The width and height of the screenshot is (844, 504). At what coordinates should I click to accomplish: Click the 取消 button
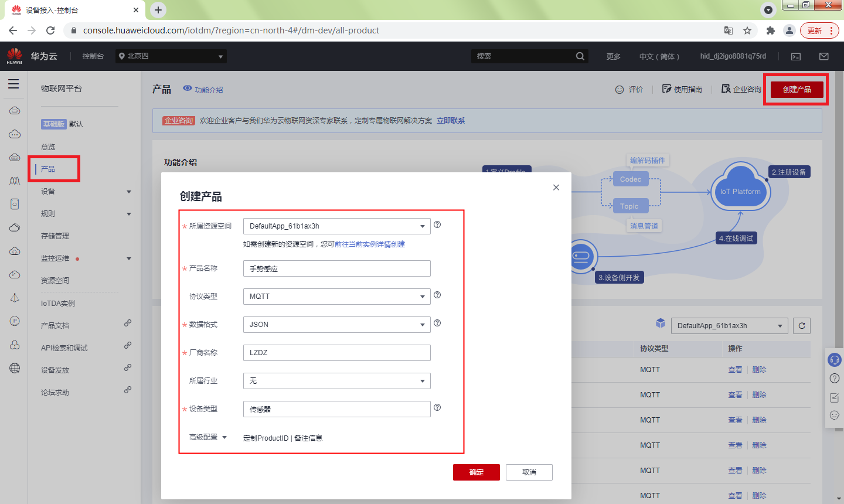[529, 472]
